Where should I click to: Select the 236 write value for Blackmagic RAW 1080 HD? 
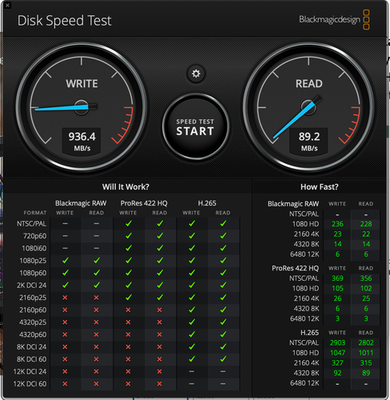(x=337, y=224)
